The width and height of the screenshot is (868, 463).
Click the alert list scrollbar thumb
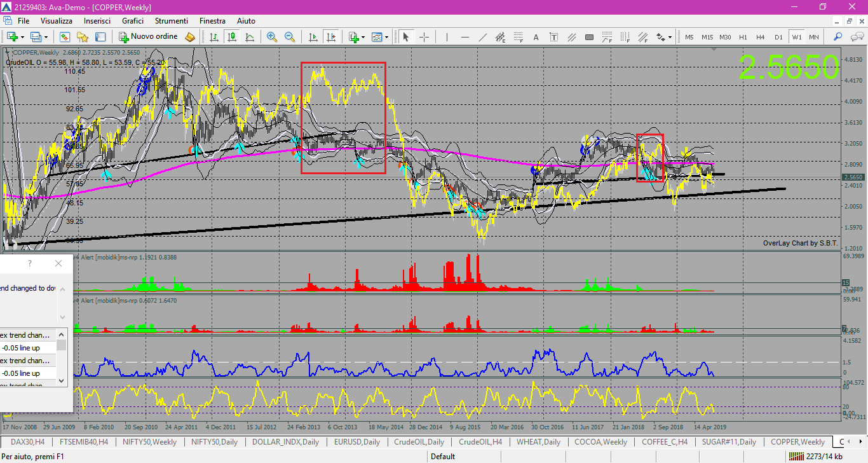[62, 345]
